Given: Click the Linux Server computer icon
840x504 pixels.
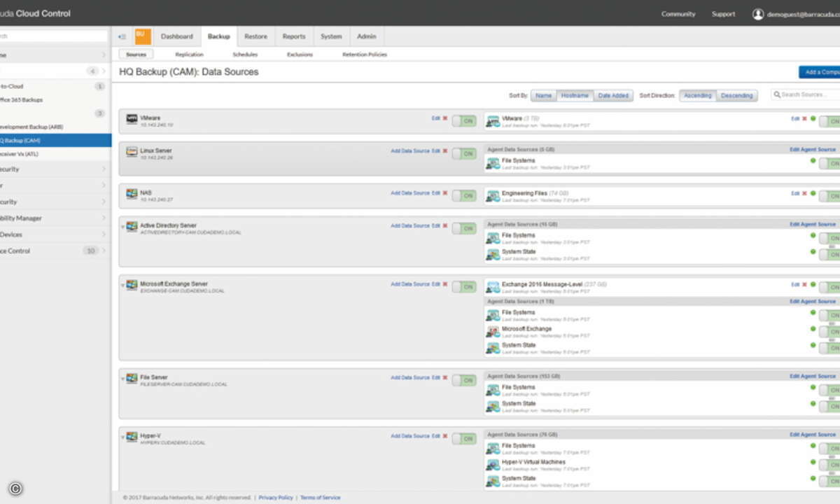Looking at the screenshot, I should click(x=132, y=152).
